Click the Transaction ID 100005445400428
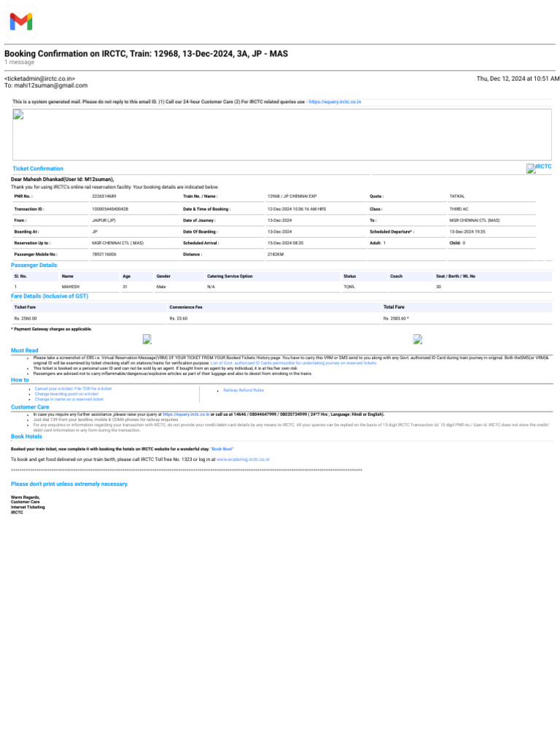The height and width of the screenshot is (747, 560). 110,209
